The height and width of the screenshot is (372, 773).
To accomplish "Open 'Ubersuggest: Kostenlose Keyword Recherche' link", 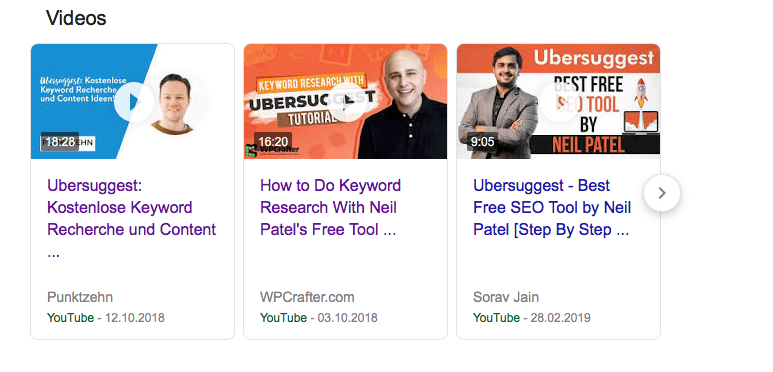I will 132,219.
